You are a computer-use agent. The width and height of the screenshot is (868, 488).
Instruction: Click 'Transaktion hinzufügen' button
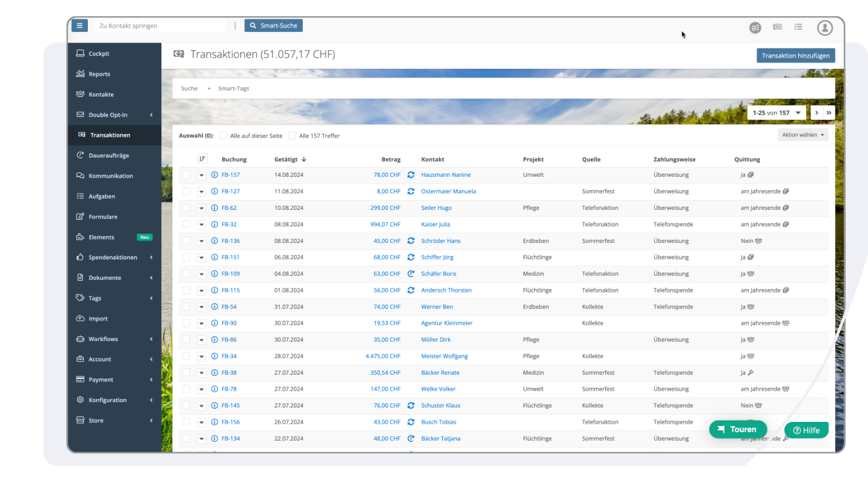pos(795,55)
